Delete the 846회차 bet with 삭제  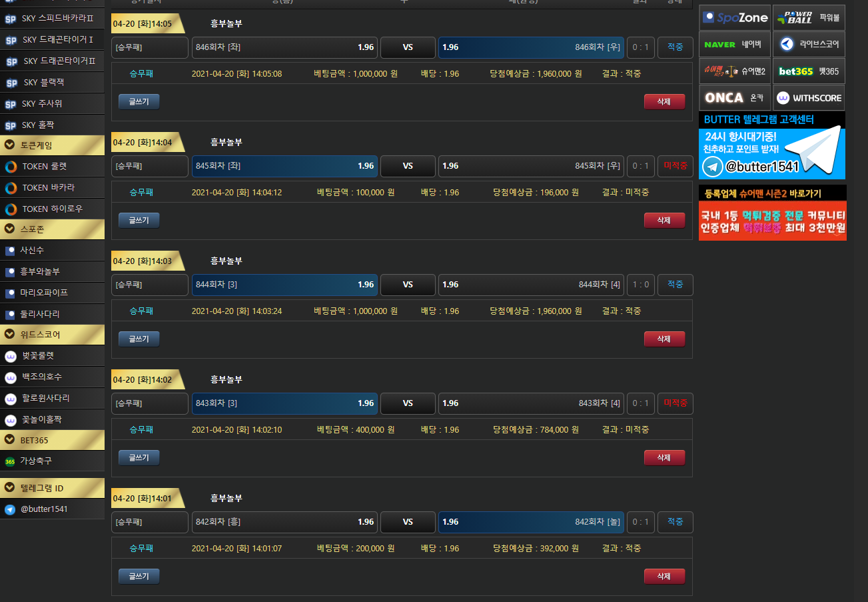pyautogui.click(x=663, y=102)
